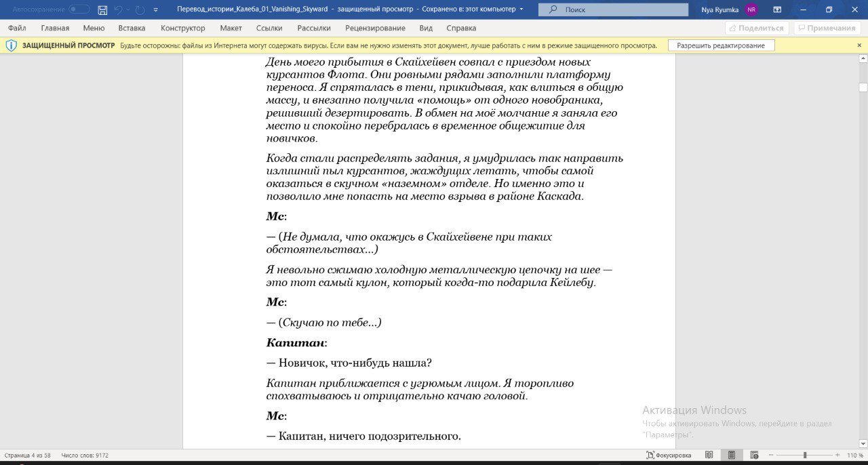Switch to the Главная tab
The width and height of the screenshot is (868, 465).
55,28
